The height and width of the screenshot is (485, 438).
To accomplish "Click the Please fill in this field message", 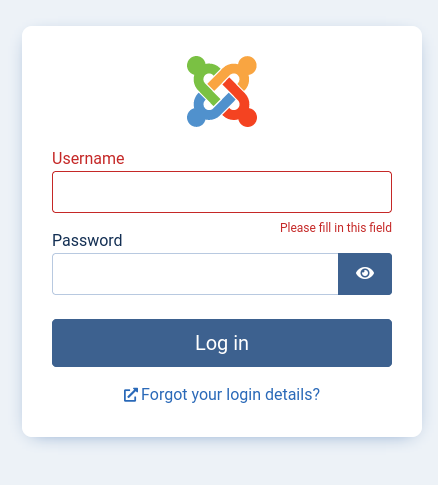I will tap(336, 228).
